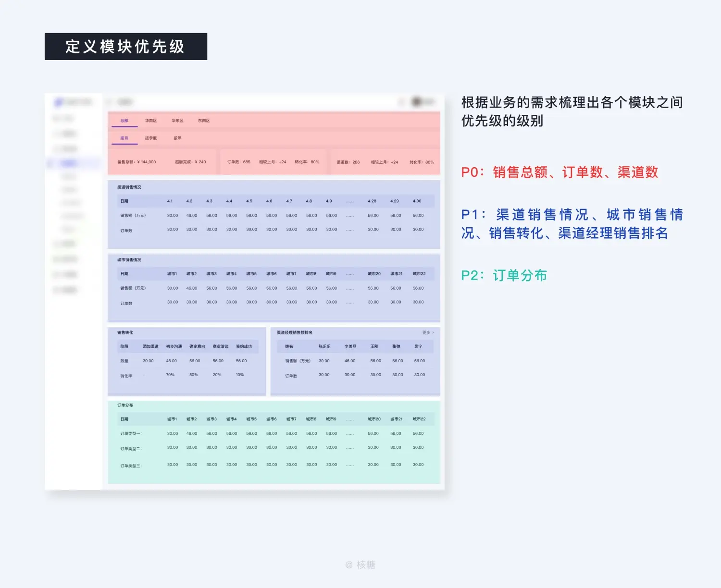The height and width of the screenshot is (588, 721).
Task: Select manager 王刚 in ranking table
Action: [374, 346]
